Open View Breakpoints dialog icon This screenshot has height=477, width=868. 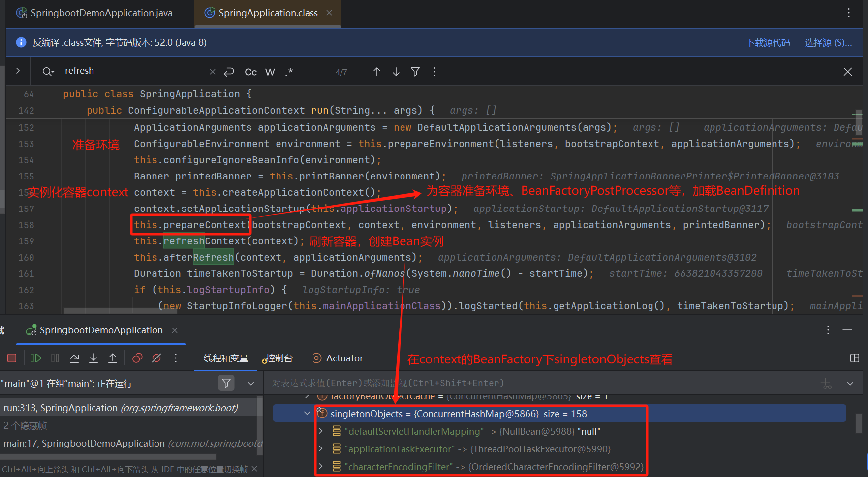point(137,358)
